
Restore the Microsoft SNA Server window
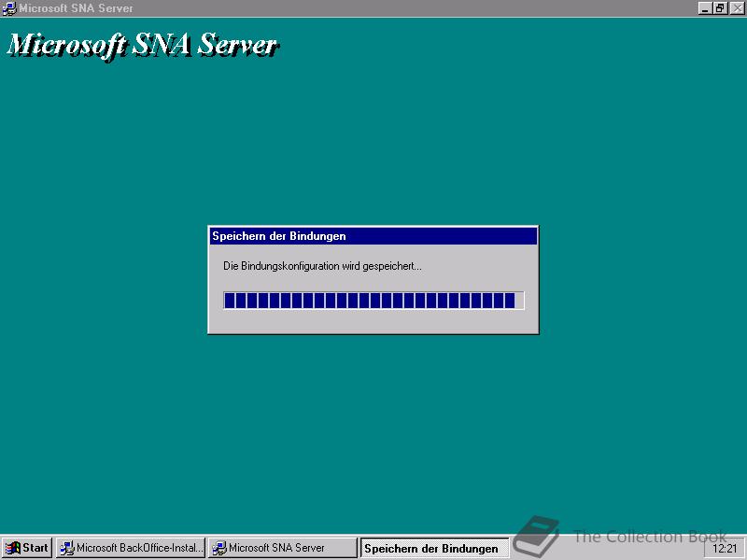pyautogui.click(x=720, y=8)
